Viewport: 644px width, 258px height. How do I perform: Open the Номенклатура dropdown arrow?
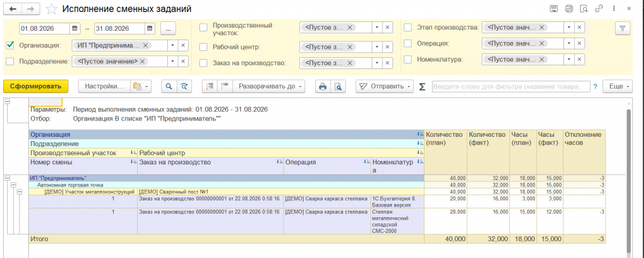tap(569, 59)
